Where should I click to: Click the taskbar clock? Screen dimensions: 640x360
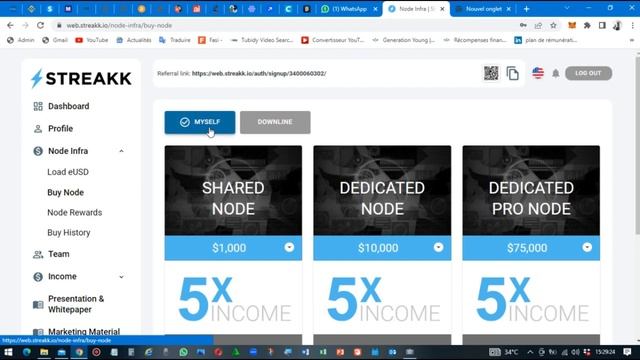tap(604, 352)
